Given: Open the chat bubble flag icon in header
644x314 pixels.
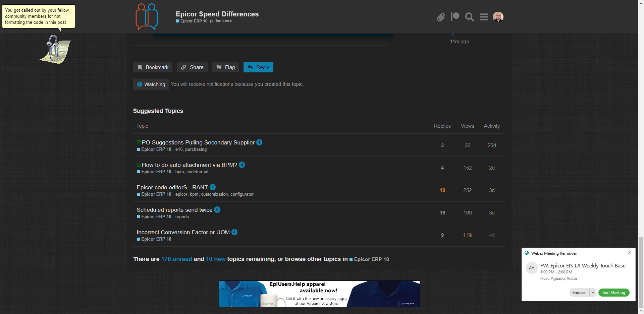Looking at the screenshot, I should point(455,16).
